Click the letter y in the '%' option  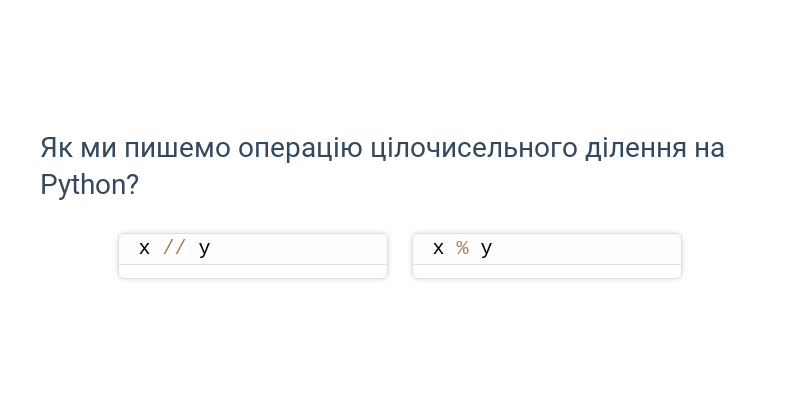click(x=486, y=249)
